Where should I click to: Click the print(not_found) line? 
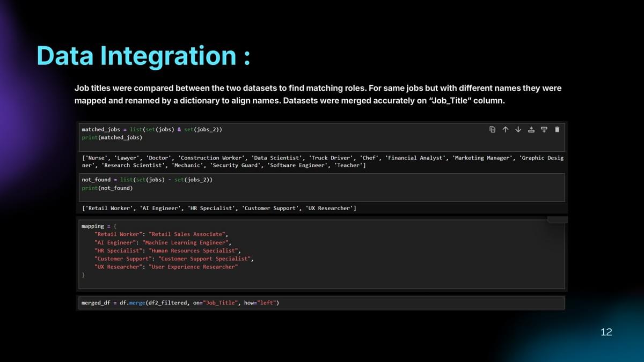(x=107, y=188)
